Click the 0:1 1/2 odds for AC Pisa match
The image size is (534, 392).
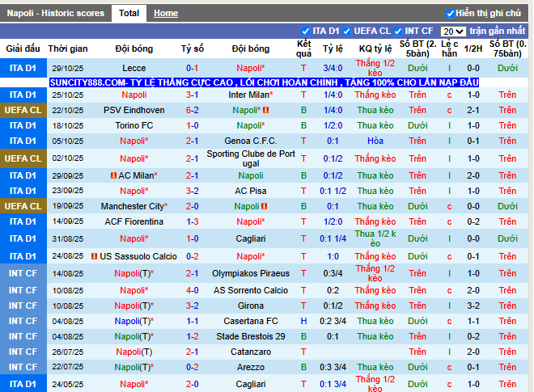click(333, 191)
